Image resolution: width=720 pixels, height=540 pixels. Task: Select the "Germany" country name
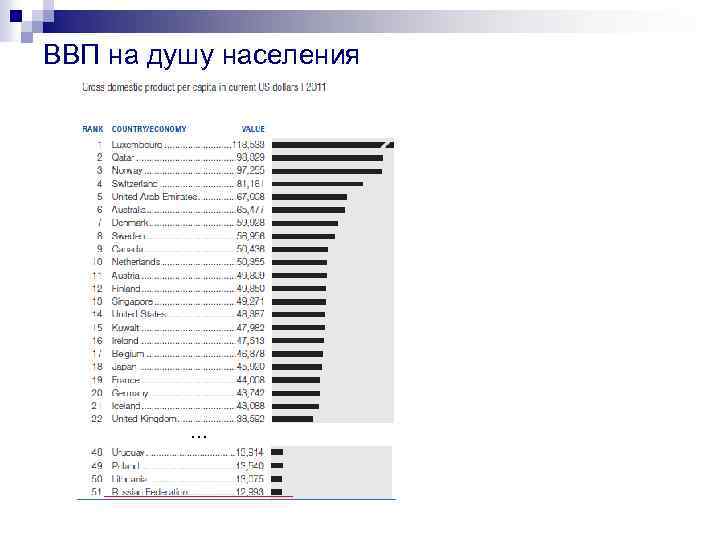point(130,393)
